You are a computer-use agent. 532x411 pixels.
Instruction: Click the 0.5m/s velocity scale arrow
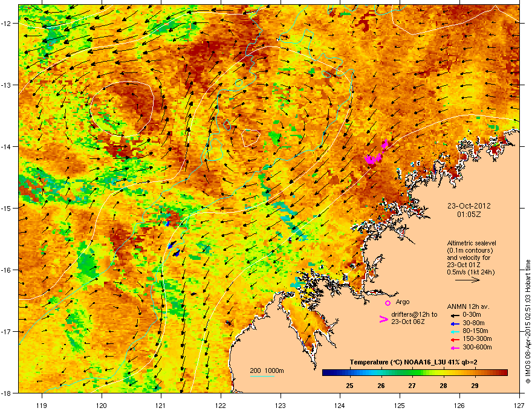pyautogui.click(x=467, y=280)
